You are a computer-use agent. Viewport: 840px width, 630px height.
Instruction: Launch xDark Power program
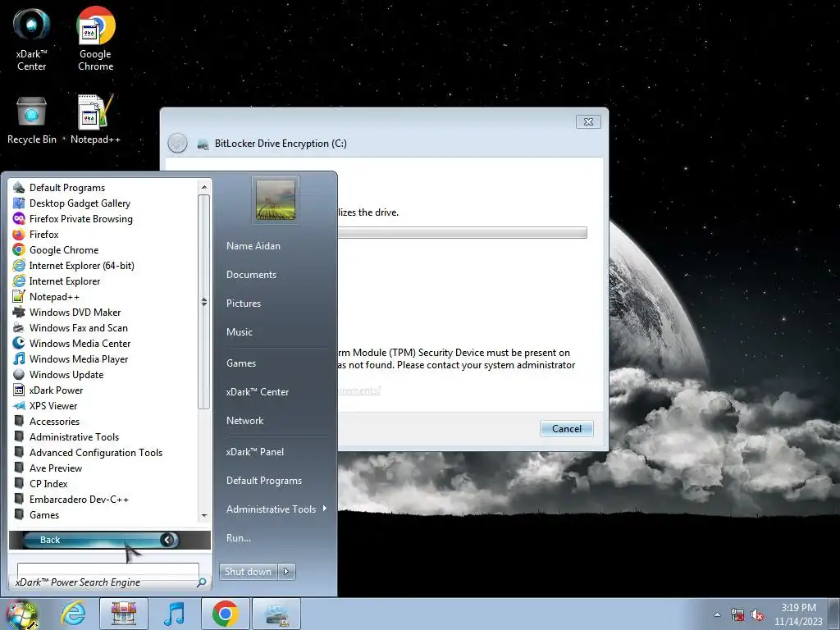pyautogui.click(x=48, y=390)
